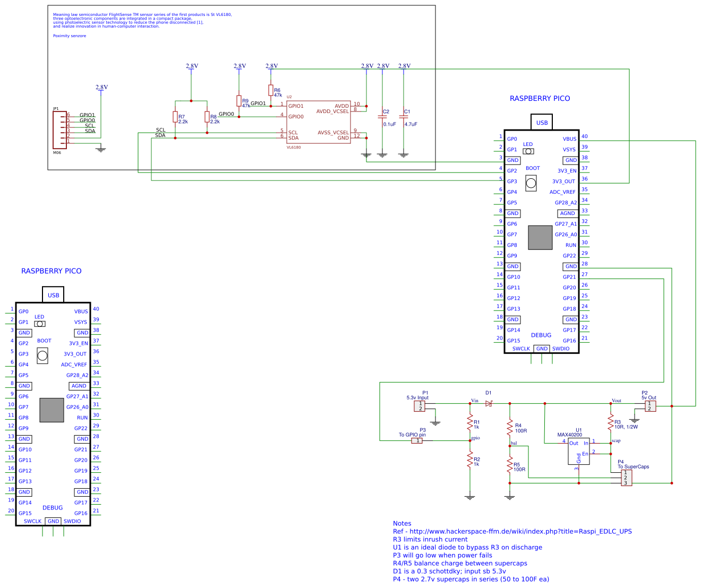This screenshot has width=701, height=588.
Task: Click the D1 Schottky diode symbol
Action: (x=489, y=404)
